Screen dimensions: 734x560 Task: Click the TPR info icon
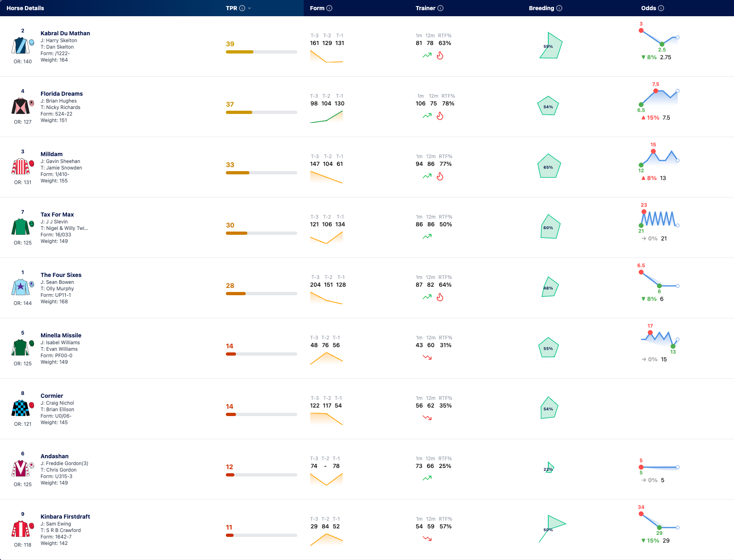242,8
